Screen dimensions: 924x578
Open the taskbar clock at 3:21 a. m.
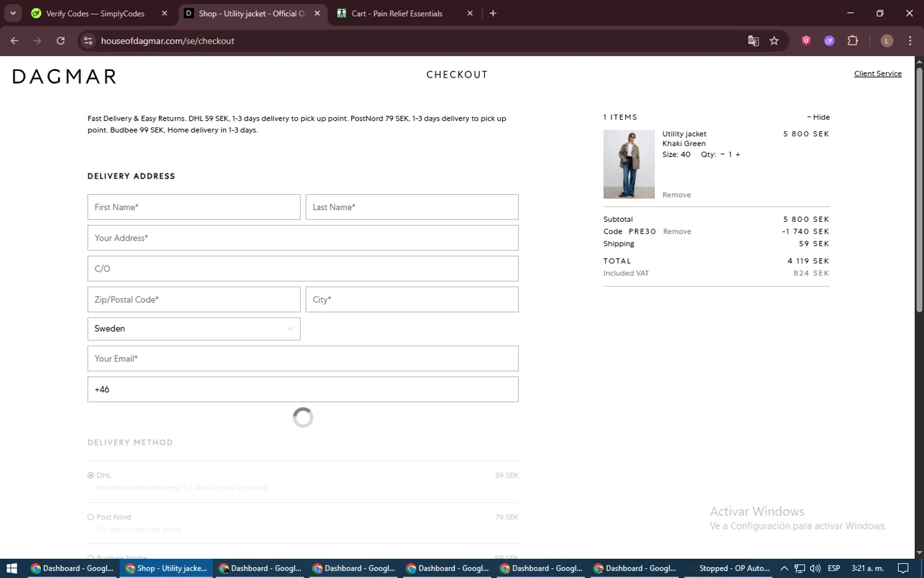pyautogui.click(x=867, y=568)
